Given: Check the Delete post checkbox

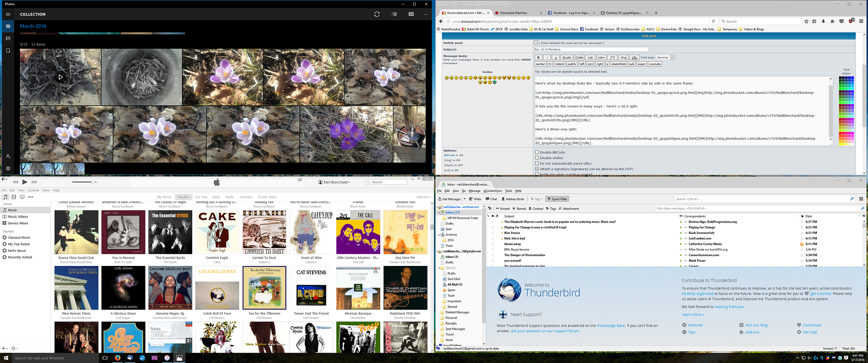Looking at the screenshot, I should [x=536, y=42].
